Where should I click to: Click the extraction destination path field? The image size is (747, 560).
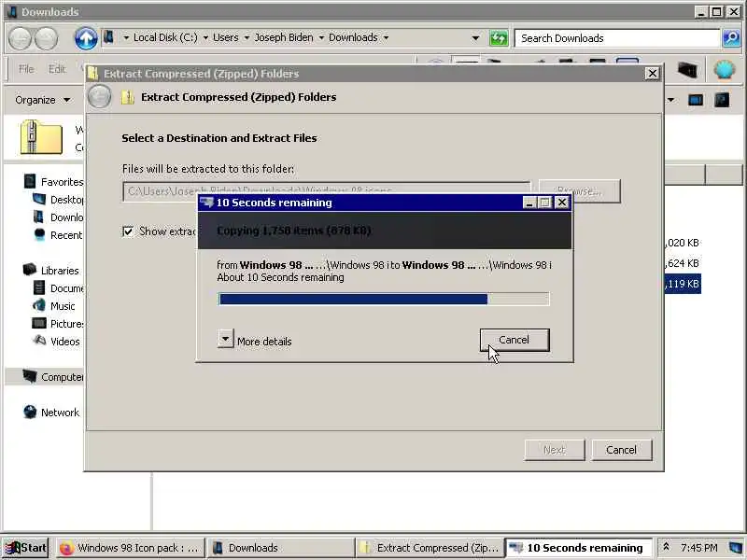(x=326, y=191)
